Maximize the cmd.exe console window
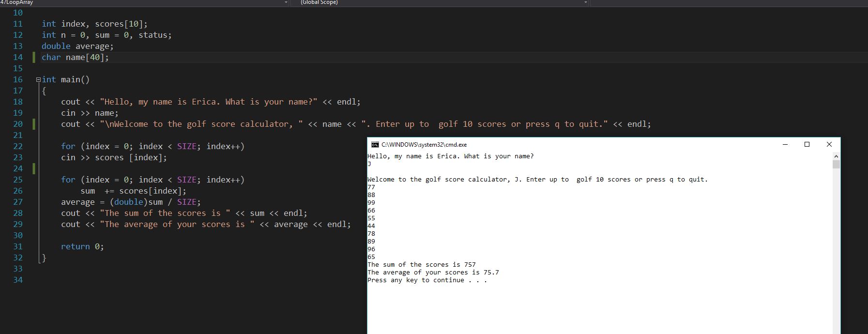868x334 pixels. click(807, 144)
